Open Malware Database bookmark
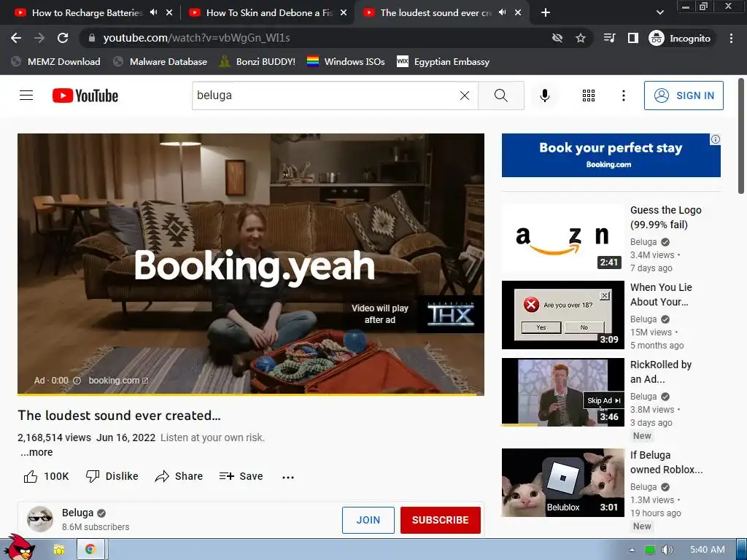This screenshot has height=560, width=747. pos(160,61)
